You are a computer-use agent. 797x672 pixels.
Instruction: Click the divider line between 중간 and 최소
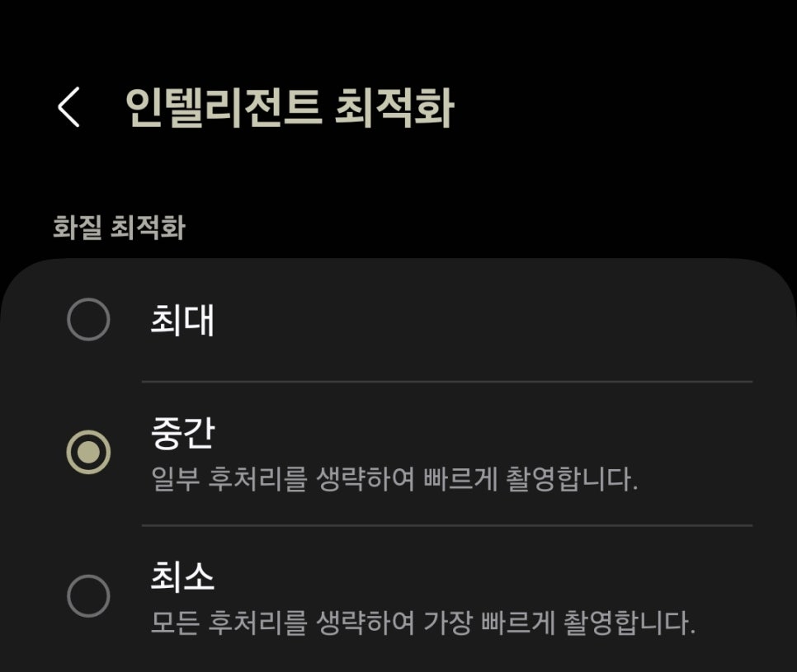[x=446, y=525]
